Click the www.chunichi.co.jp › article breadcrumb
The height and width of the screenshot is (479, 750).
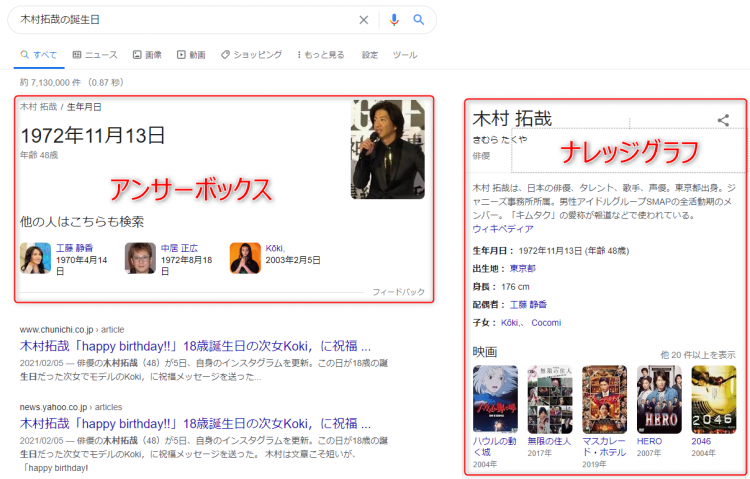tap(72, 329)
